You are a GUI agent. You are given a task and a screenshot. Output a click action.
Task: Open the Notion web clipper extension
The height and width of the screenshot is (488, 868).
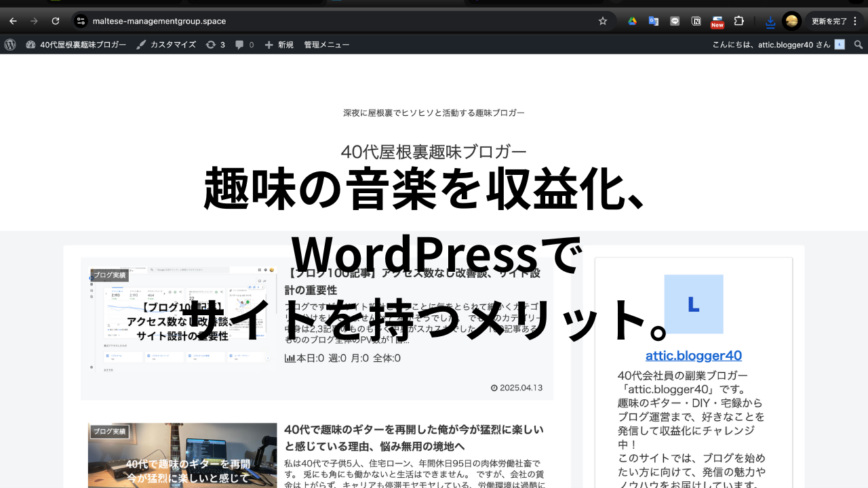(696, 21)
